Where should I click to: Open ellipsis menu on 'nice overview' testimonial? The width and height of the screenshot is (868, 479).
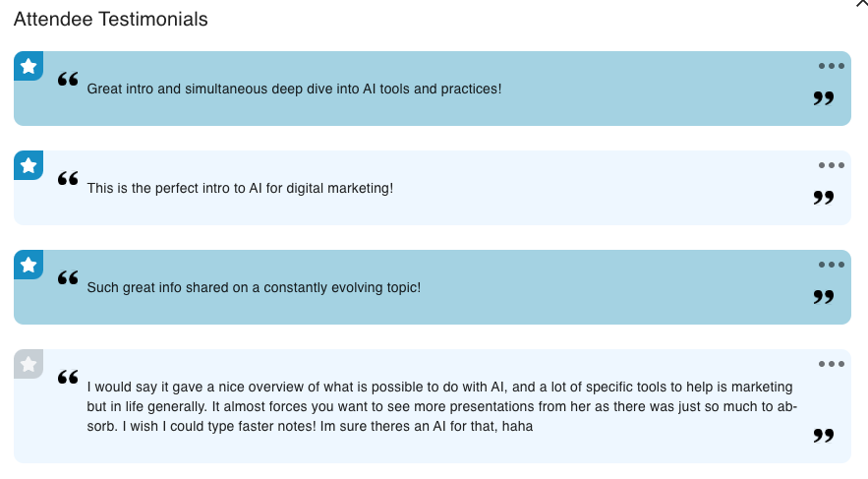tap(831, 364)
